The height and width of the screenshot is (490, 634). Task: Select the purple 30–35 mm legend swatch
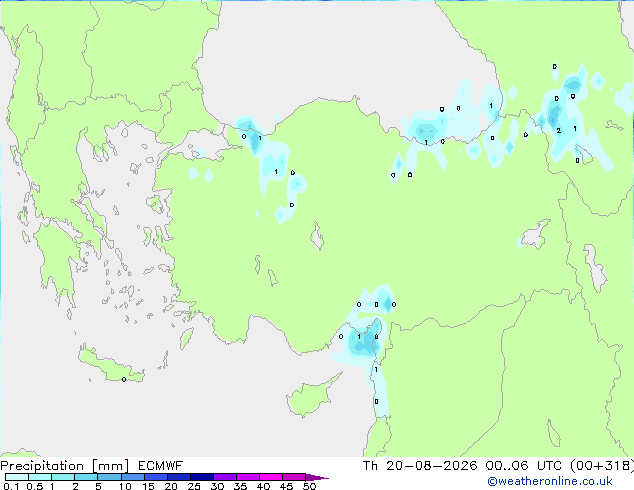point(225,477)
